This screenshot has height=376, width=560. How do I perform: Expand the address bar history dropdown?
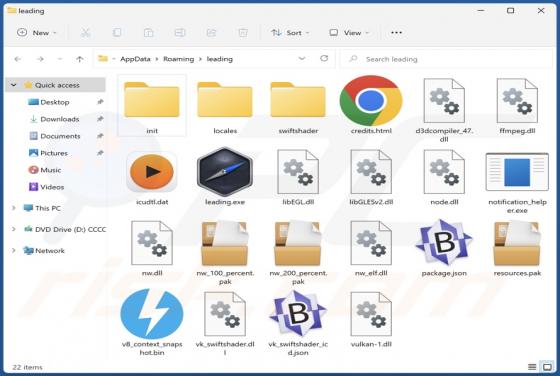point(302,59)
